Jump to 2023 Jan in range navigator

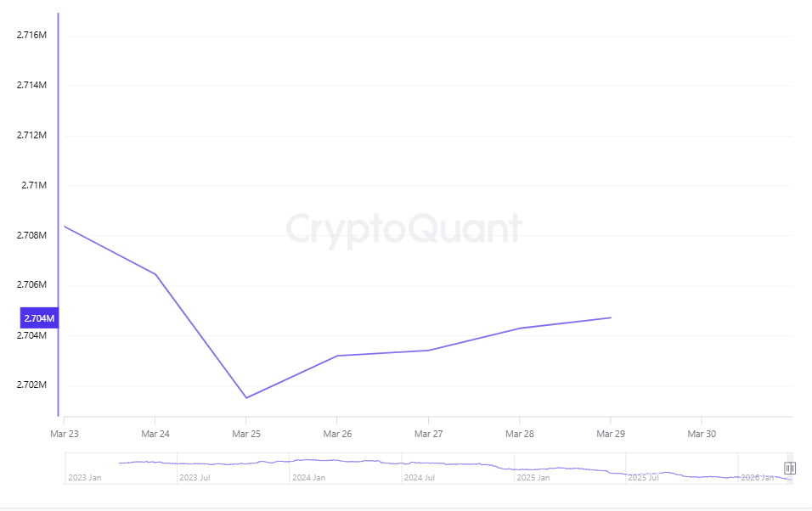(84, 478)
